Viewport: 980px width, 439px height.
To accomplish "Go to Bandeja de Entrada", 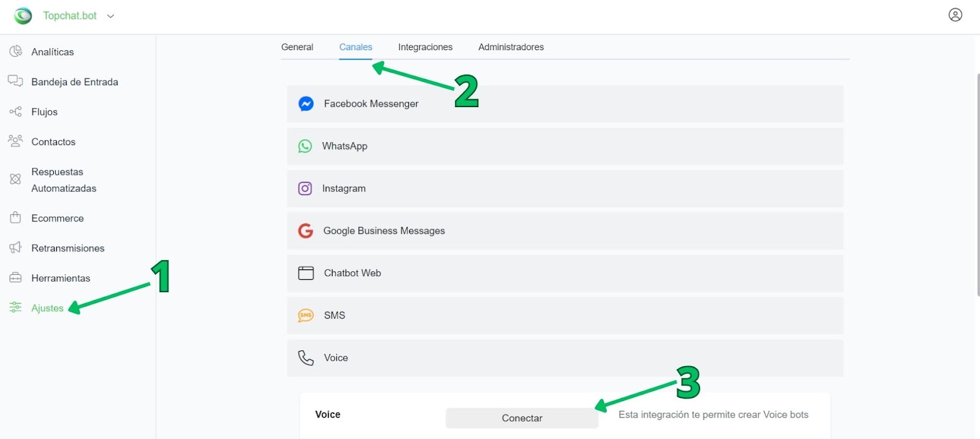I will click(75, 82).
